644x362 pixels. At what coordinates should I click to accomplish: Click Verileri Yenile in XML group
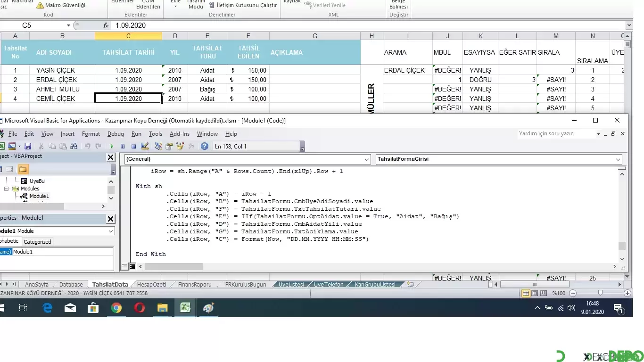click(x=325, y=5)
